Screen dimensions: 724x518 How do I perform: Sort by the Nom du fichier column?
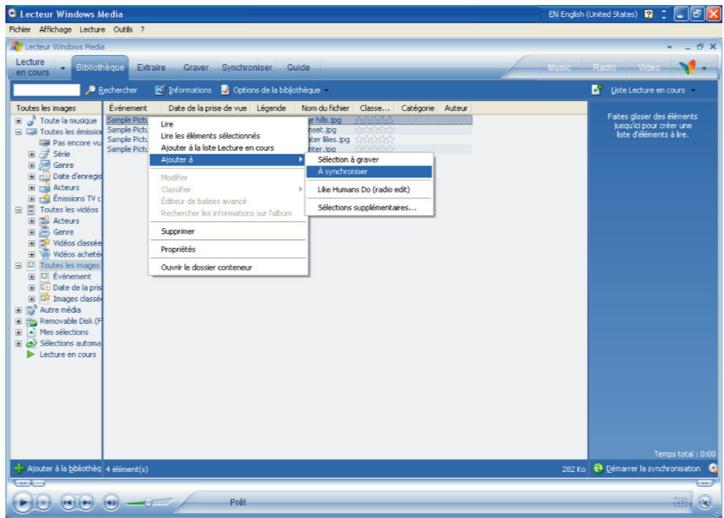tap(325, 108)
